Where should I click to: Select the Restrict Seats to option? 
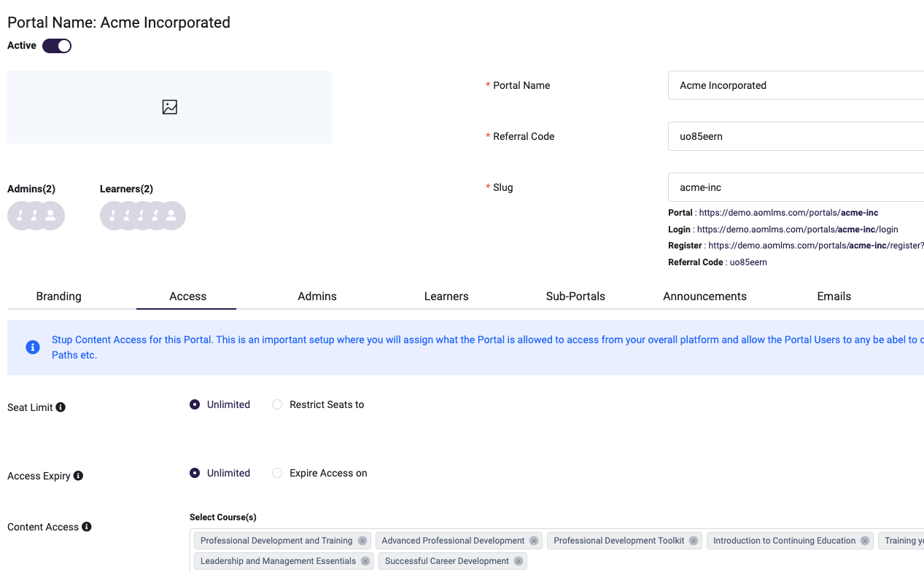point(277,404)
